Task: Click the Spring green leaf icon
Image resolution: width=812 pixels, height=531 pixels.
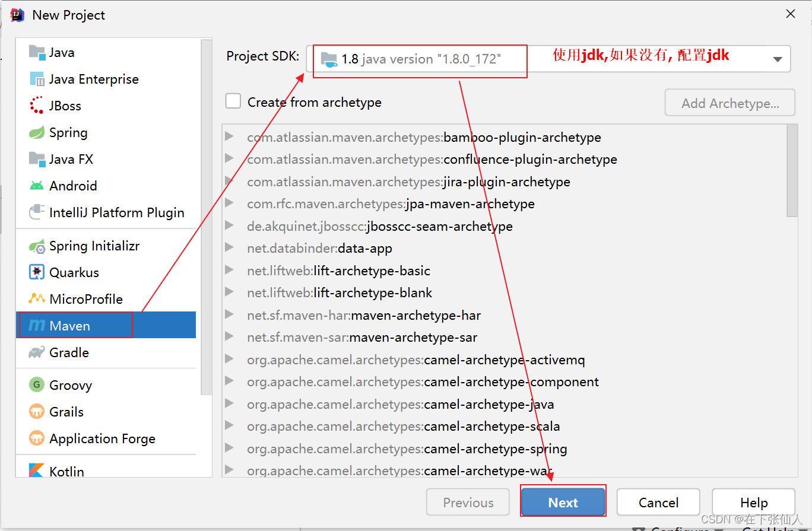Action: click(37, 132)
